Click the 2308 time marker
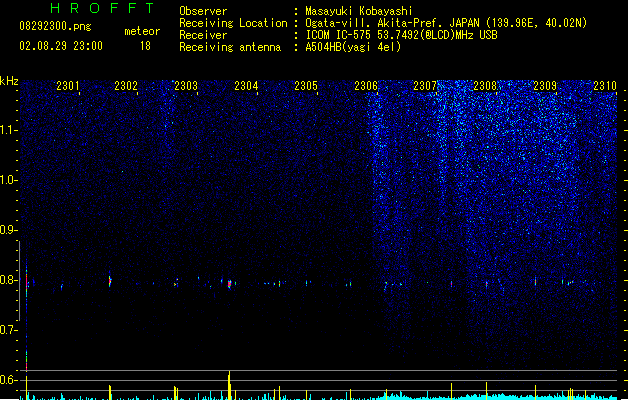The height and width of the screenshot is (400, 629). tap(485, 86)
